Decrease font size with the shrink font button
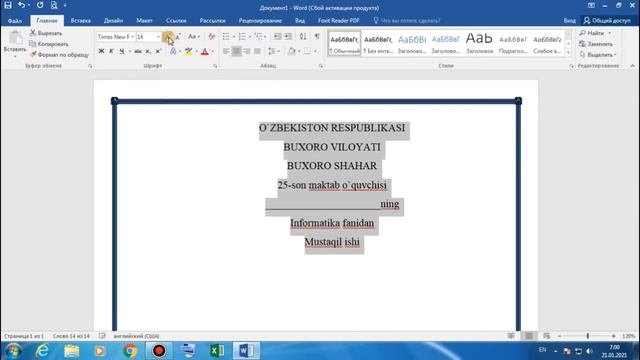This screenshot has height=360, width=640. [x=178, y=37]
